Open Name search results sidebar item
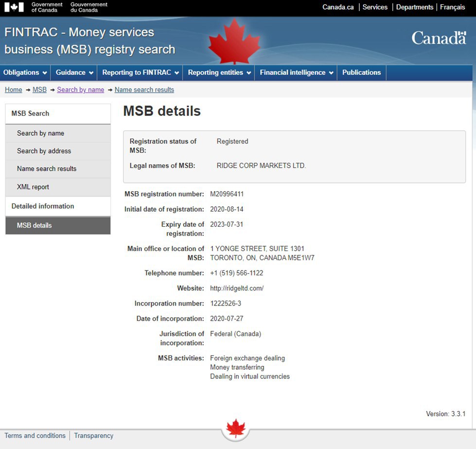Image resolution: width=476 pixels, height=449 pixels. click(x=47, y=169)
